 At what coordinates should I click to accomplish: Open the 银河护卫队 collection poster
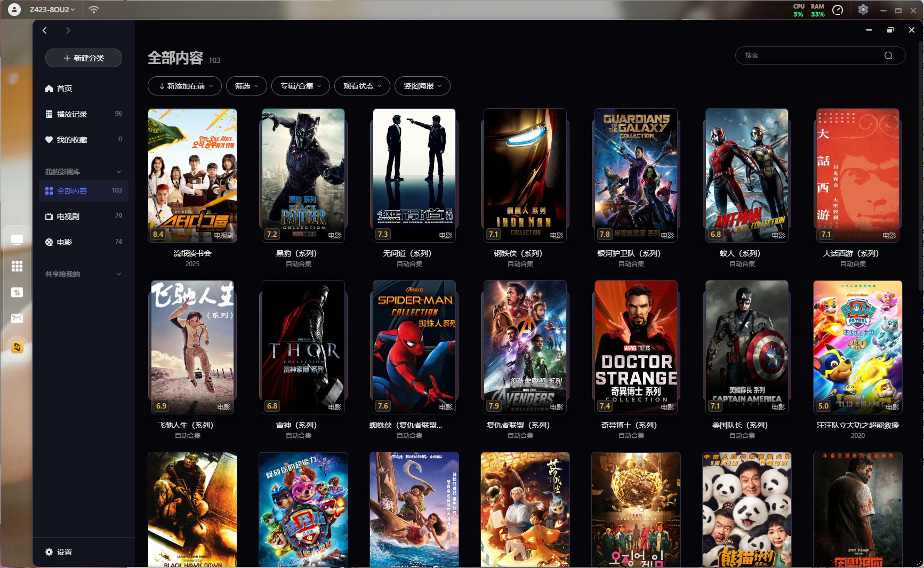636,175
